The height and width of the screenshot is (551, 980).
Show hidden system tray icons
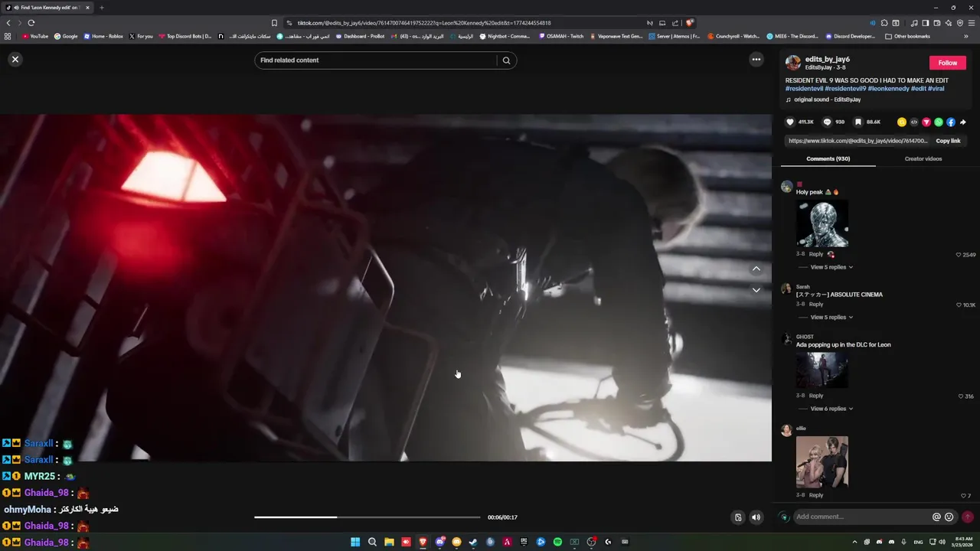854,542
